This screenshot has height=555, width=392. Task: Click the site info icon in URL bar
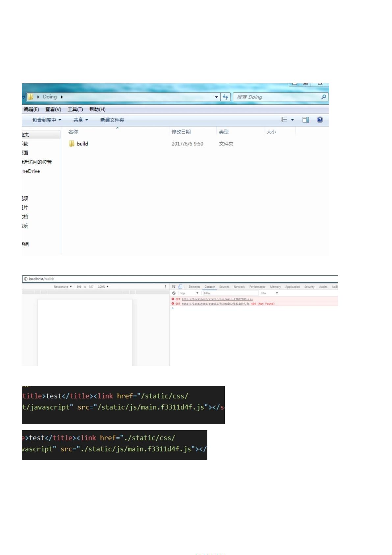point(25,279)
